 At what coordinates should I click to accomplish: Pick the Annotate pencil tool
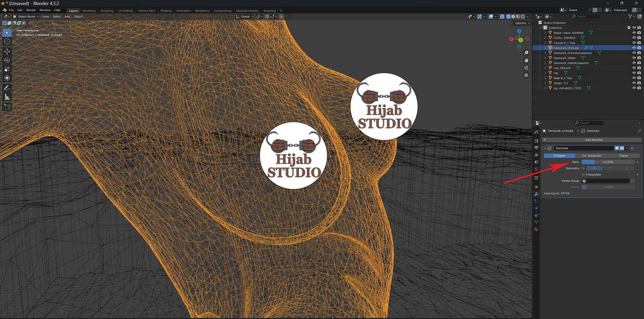7,88
